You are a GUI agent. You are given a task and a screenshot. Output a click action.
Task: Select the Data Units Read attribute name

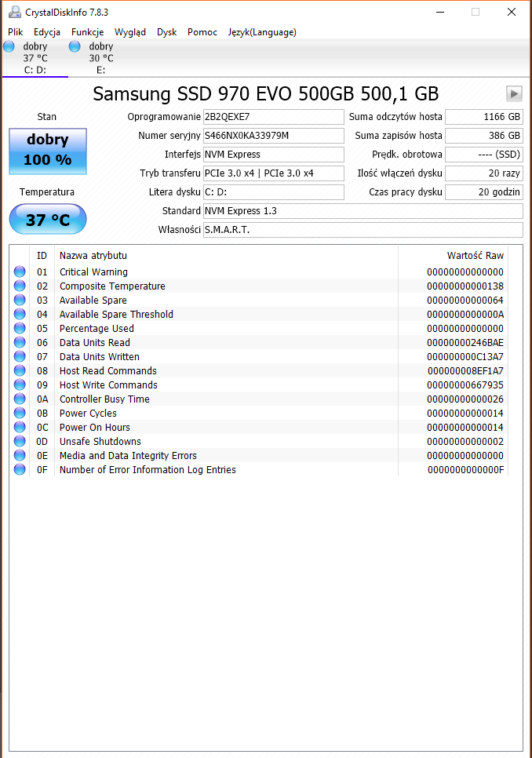pyautogui.click(x=95, y=343)
